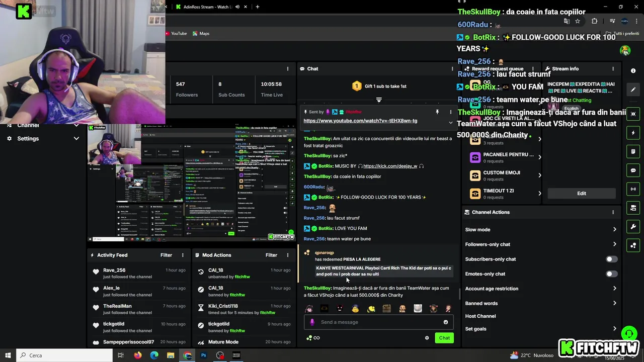Viewport: 644px width, 362px height.
Task: Close the AdinRoss Stream browser tab
Action: coord(246,7)
